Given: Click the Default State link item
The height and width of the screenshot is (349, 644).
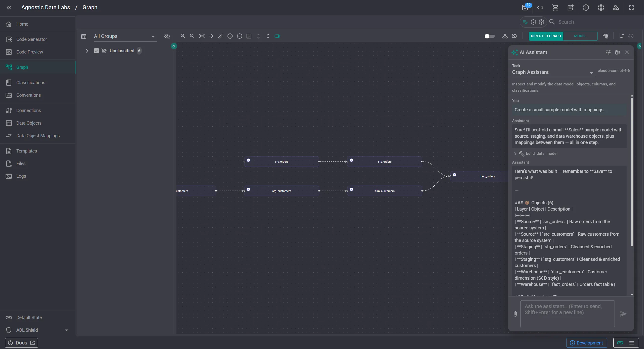Looking at the screenshot, I should coord(38,318).
